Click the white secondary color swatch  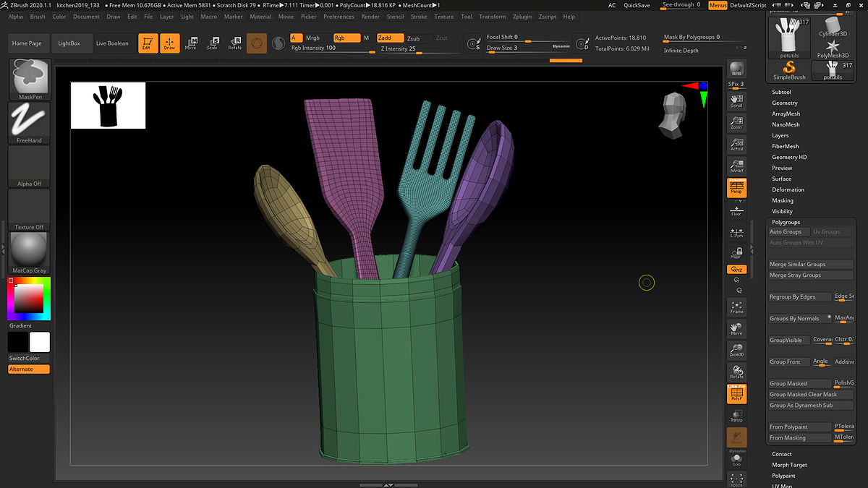click(40, 342)
